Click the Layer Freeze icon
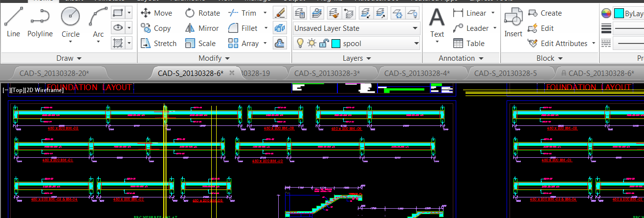This screenshot has height=218, width=644. 398,13
